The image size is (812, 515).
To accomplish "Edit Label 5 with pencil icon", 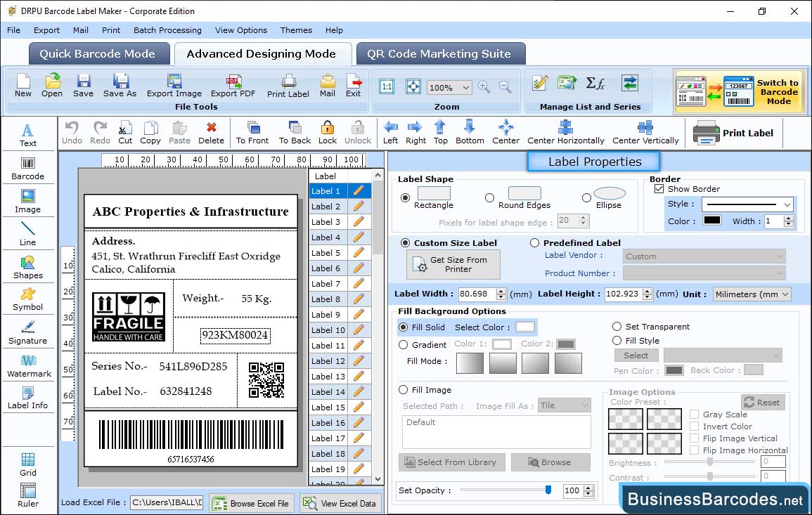I will pyautogui.click(x=359, y=253).
